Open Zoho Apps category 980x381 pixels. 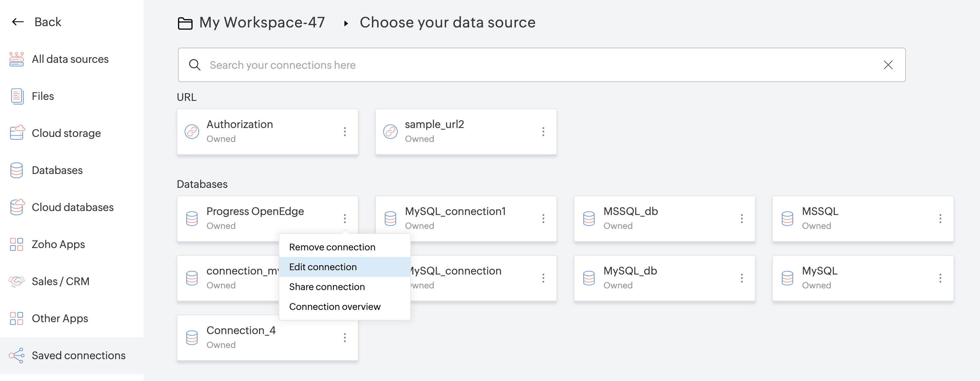(x=58, y=244)
